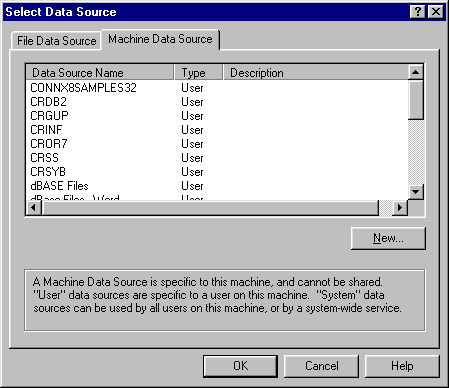Click the Description column header

point(315,73)
